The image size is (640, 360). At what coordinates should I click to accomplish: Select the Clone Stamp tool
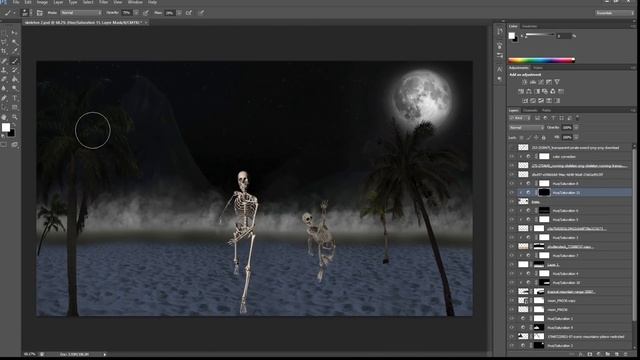tap(4, 70)
